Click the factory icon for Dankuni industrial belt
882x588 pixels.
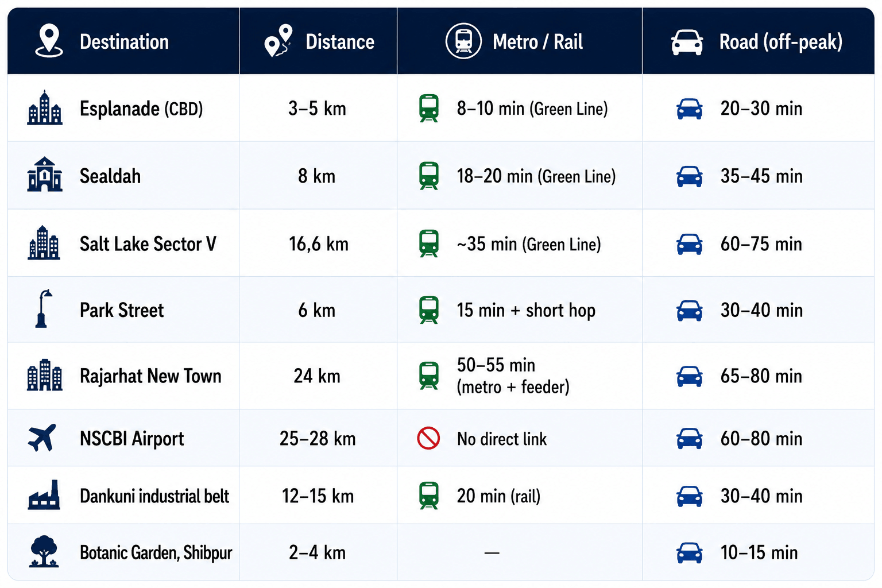(x=44, y=495)
